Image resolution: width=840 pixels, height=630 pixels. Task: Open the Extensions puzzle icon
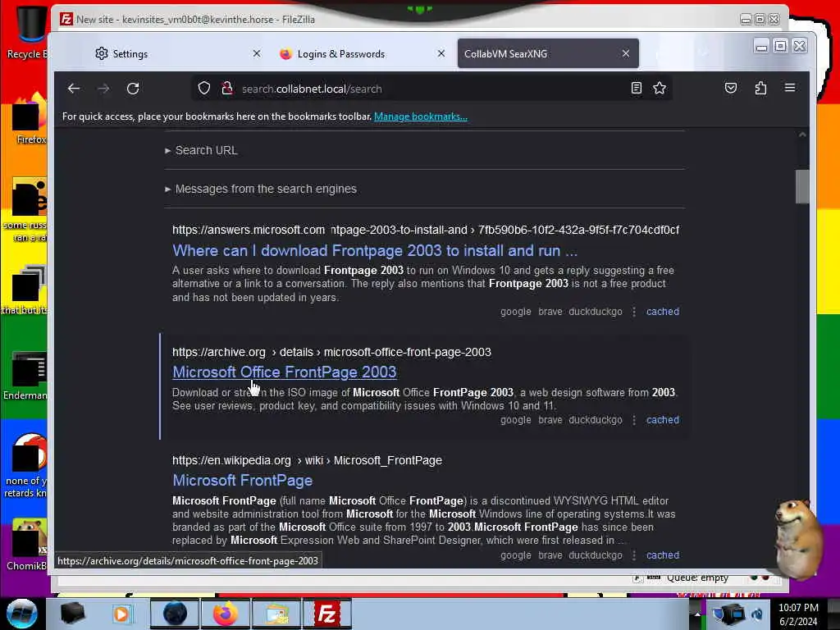[x=760, y=88]
